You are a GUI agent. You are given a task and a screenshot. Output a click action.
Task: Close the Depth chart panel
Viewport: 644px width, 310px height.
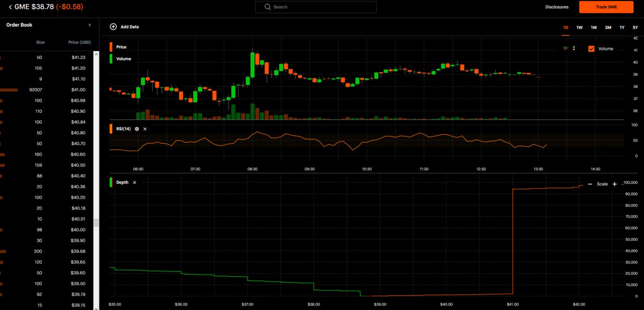click(x=134, y=182)
